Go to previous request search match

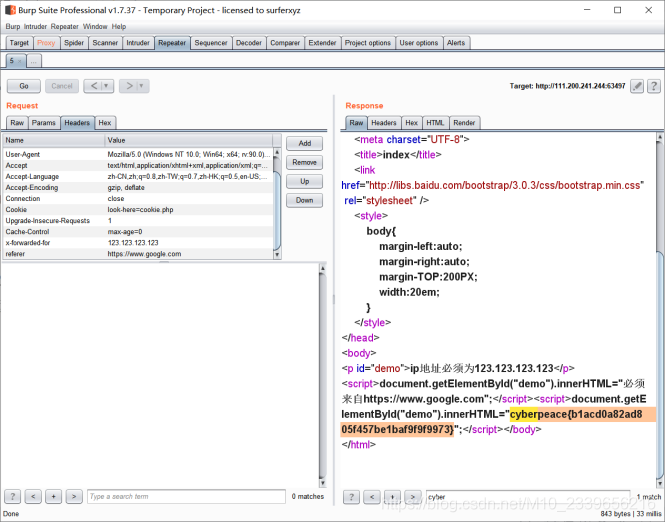click(33, 496)
